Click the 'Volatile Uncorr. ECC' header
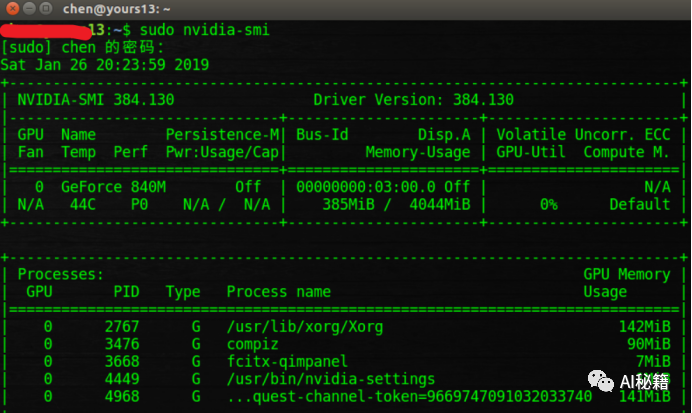The height and width of the screenshot is (413, 692). [x=583, y=135]
